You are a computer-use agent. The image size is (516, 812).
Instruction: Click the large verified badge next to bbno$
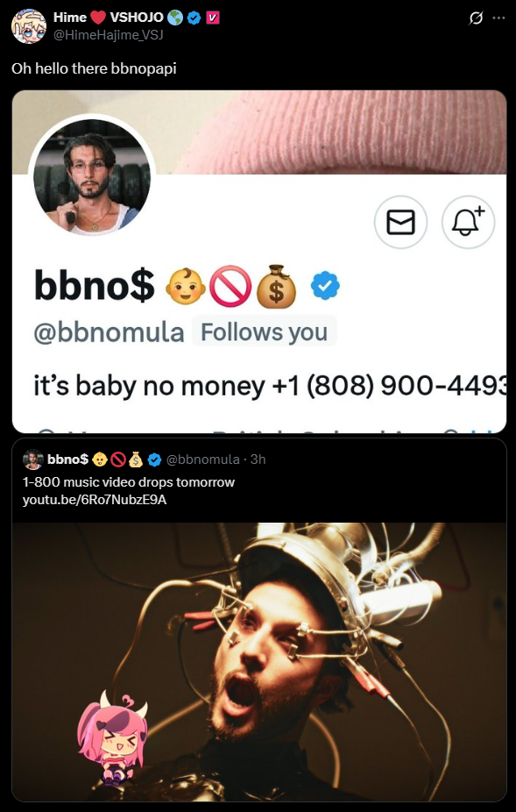pyautogui.click(x=325, y=287)
